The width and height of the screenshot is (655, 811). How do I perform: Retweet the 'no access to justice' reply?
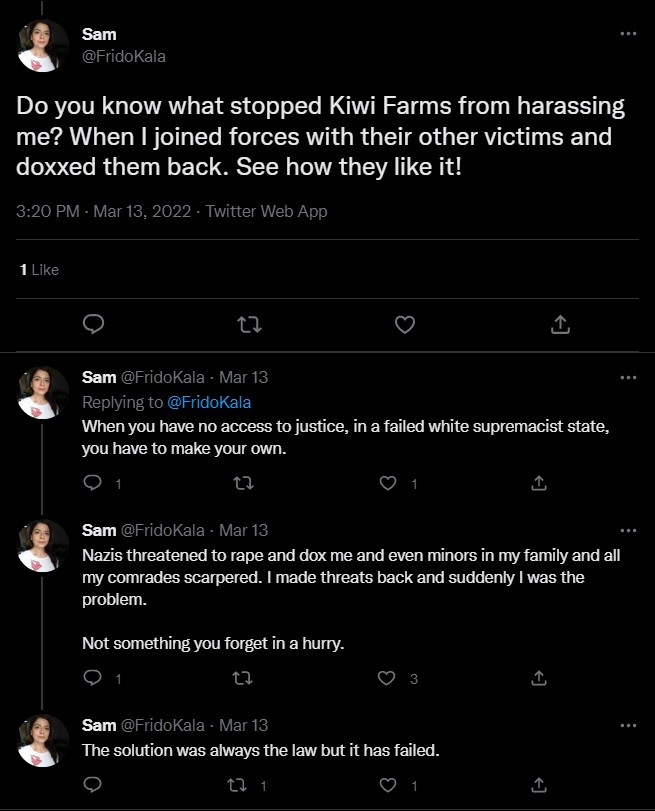tap(243, 484)
